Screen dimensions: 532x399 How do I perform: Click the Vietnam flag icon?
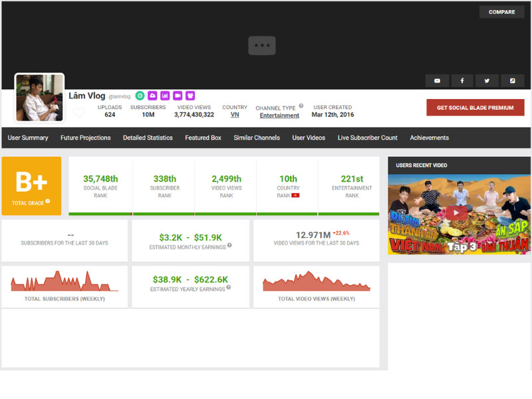pos(295,196)
